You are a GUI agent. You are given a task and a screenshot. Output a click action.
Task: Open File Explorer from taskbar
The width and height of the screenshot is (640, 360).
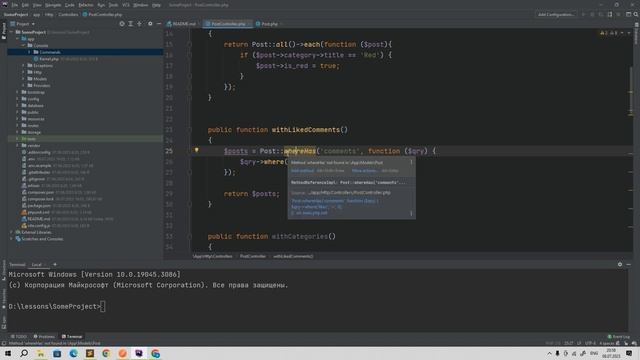point(40,353)
